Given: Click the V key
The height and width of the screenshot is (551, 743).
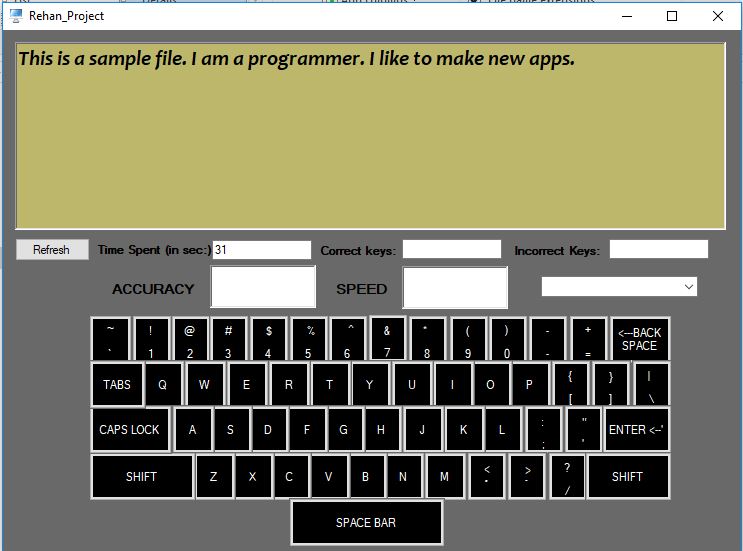Looking at the screenshot, I should (x=329, y=477).
